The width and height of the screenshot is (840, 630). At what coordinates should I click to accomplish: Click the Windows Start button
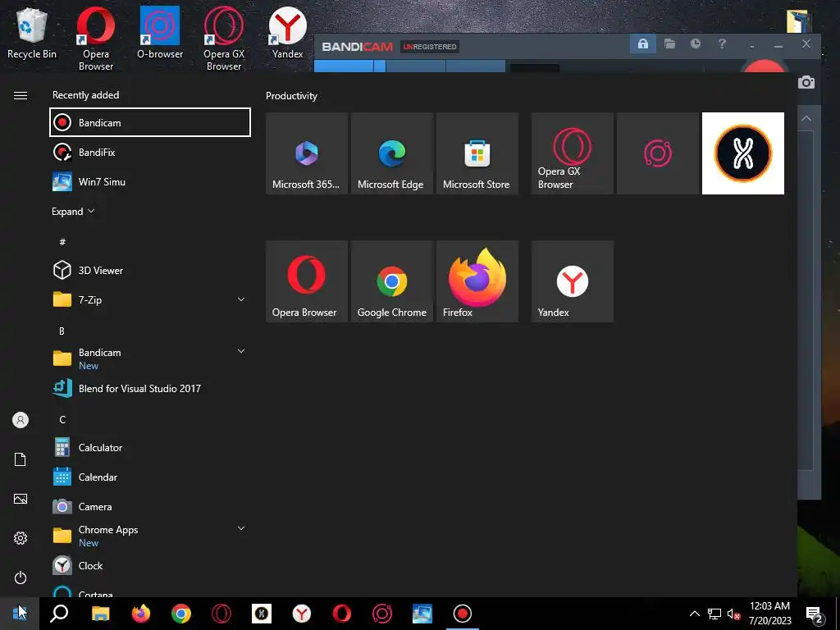pos(20,614)
